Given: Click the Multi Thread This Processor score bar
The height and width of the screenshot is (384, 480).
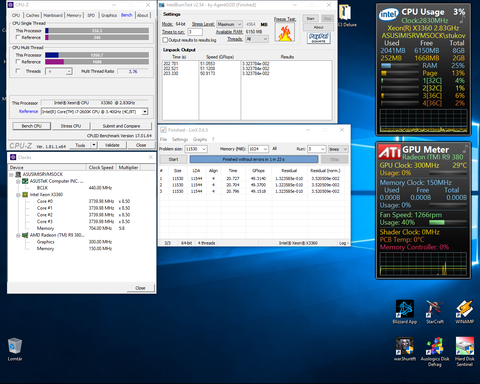Looking at the screenshot, I should point(97,55).
